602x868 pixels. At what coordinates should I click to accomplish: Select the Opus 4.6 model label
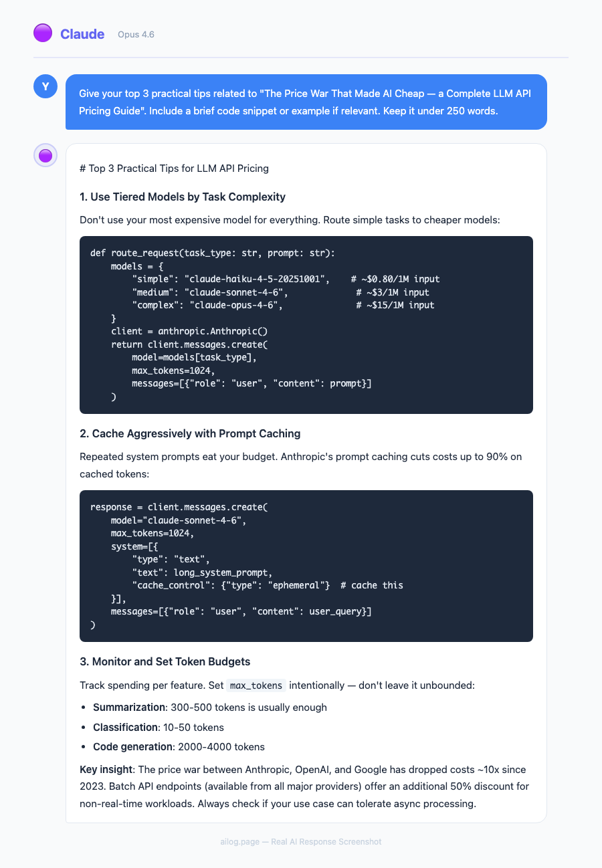pyautogui.click(x=136, y=34)
